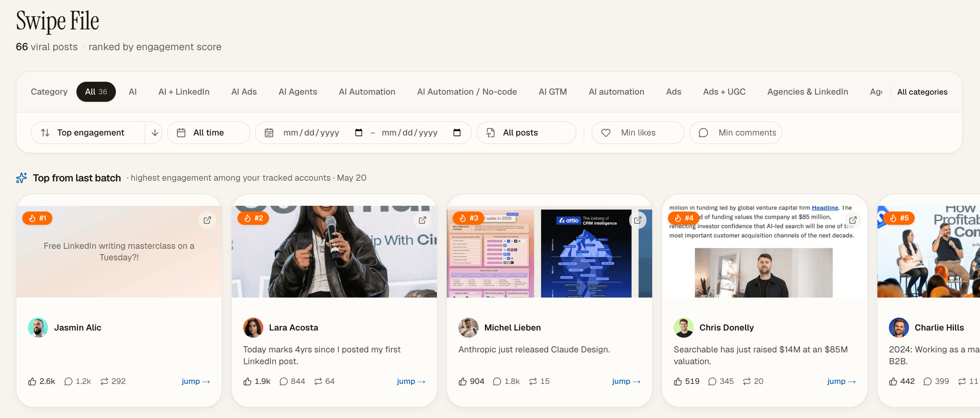Click the Charlie Hills author name
The image size is (980, 418).
point(939,327)
